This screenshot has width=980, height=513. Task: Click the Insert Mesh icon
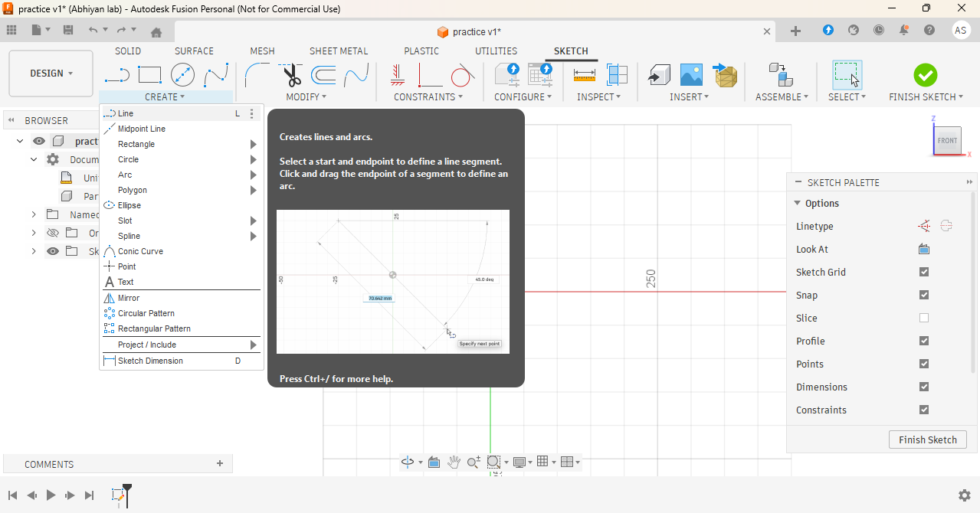point(725,75)
